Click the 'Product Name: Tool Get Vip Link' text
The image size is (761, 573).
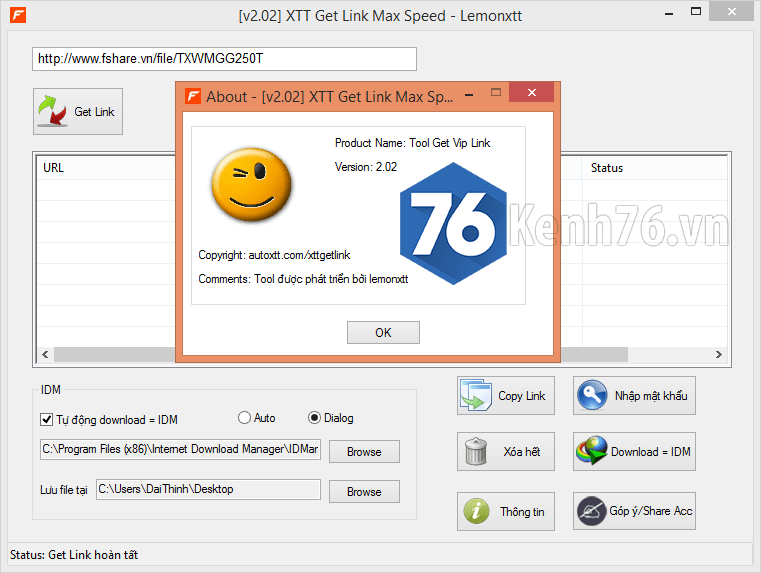pyautogui.click(x=412, y=143)
